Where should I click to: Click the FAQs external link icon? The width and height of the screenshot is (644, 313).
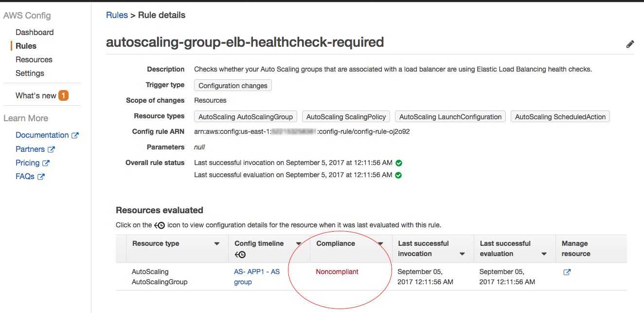pyautogui.click(x=41, y=177)
